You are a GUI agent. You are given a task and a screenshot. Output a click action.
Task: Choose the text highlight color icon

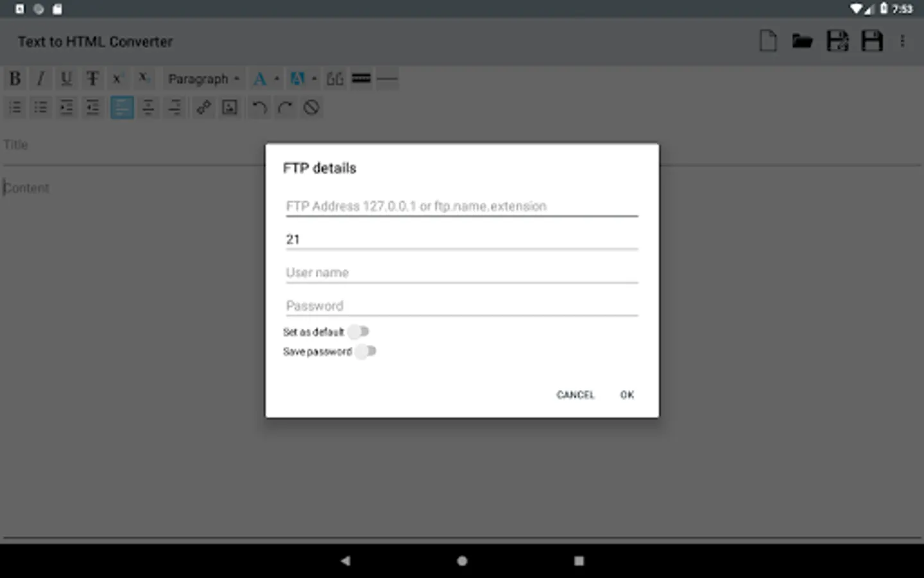click(297, 79)
